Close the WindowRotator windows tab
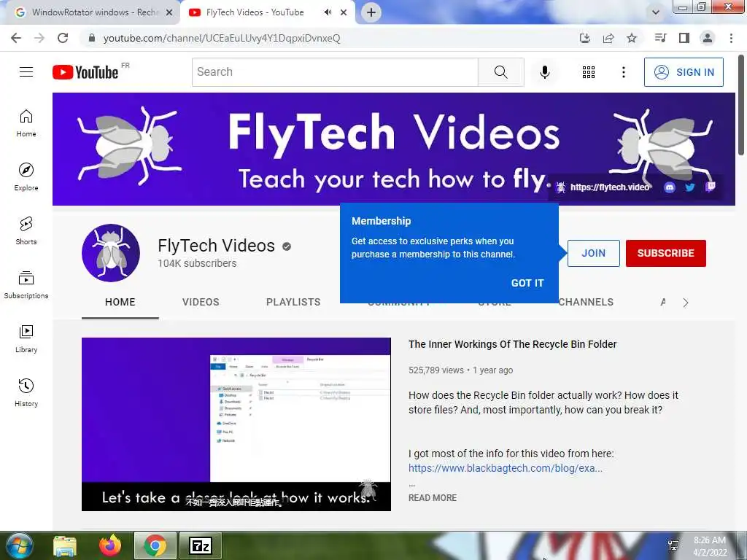 click(169, 13)
